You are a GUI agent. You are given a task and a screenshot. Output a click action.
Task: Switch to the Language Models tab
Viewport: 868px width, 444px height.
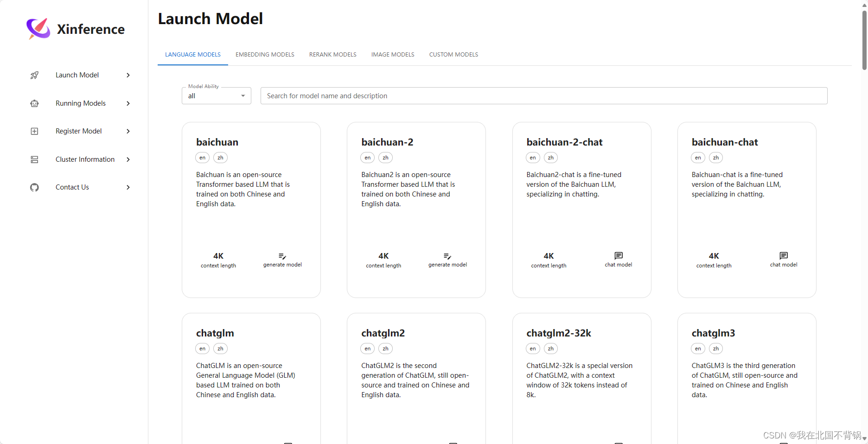pyautogui.click(x=193, y=55)
